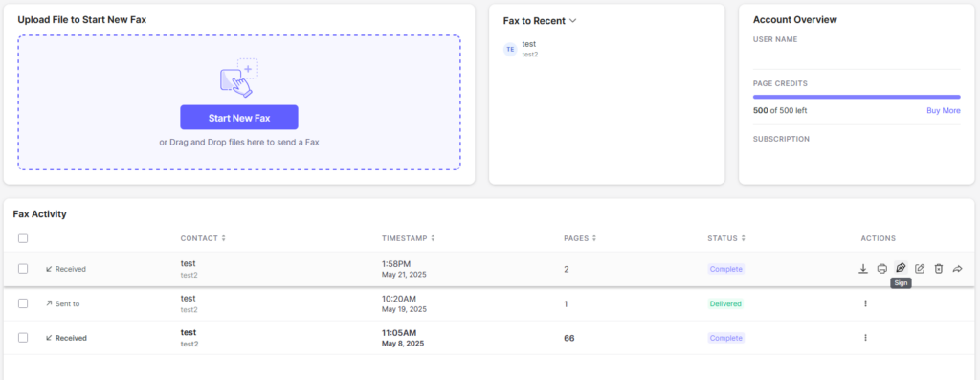Click the contact name in the Sent to row
The width and height of the screenshot is (980, 380).
coord(189,298)
